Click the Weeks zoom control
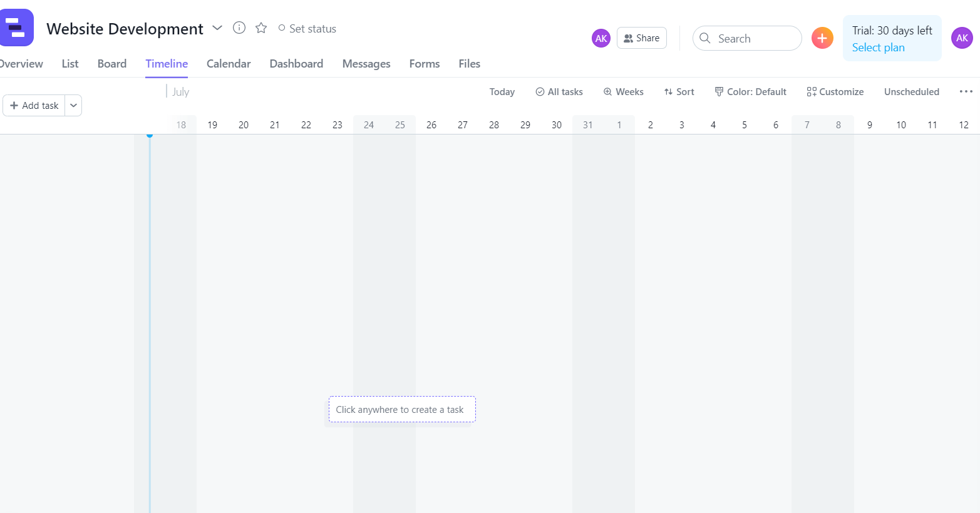Screen dimensions: 980x513 [623, 91]
